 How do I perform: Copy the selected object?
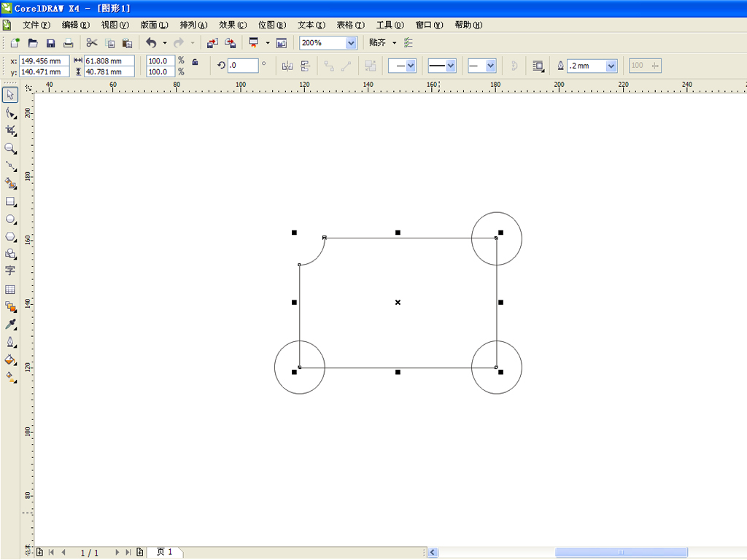(109, 43)
